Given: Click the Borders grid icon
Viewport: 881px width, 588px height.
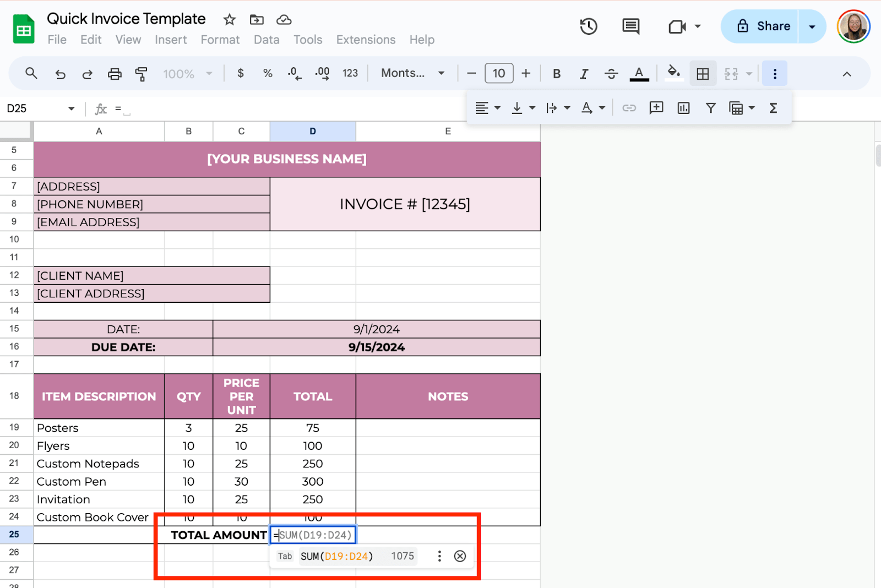Looking at the screenshot, I should tap(703, 74).
